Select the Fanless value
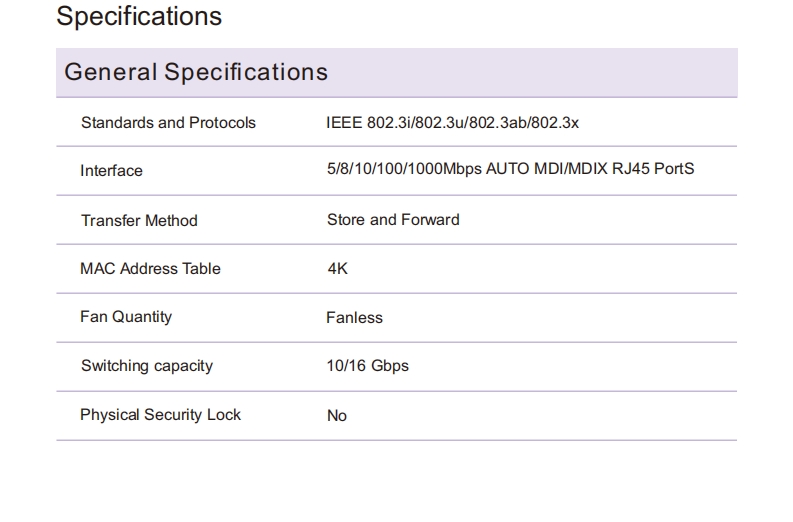The height and width of the screenshot is (522, 793). pos(354,318)
